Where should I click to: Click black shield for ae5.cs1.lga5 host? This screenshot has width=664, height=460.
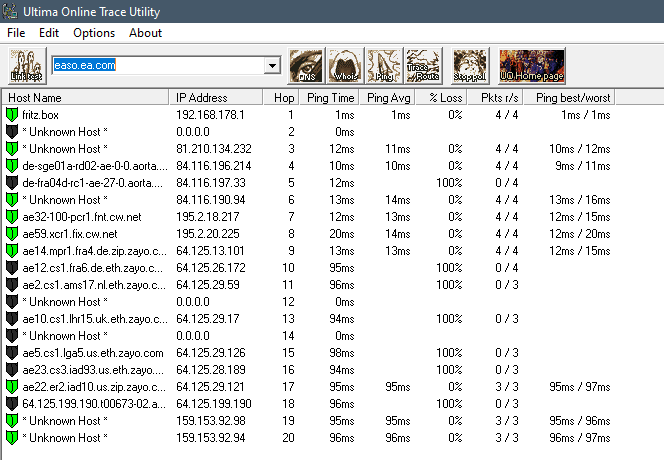coord(12,353)
